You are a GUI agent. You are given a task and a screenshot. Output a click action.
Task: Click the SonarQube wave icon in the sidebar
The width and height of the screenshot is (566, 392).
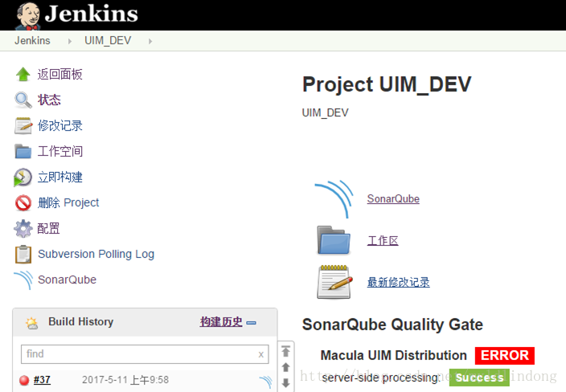(x=23, y=280)
